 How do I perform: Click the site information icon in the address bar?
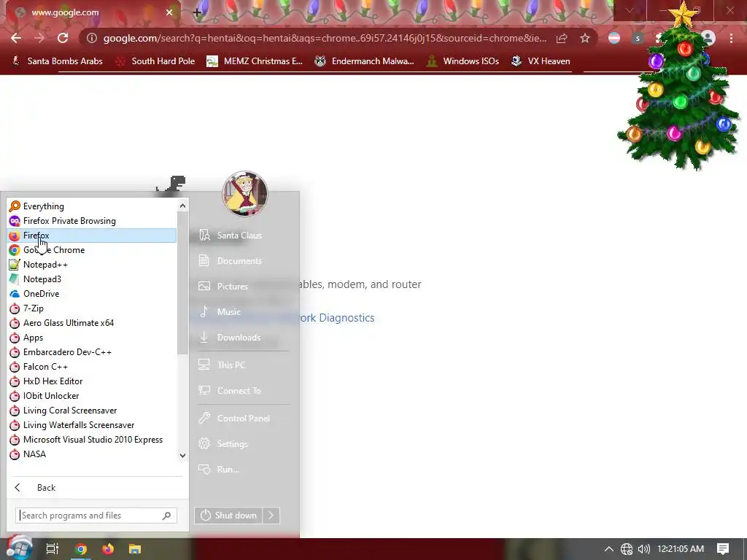coord(92,38)
